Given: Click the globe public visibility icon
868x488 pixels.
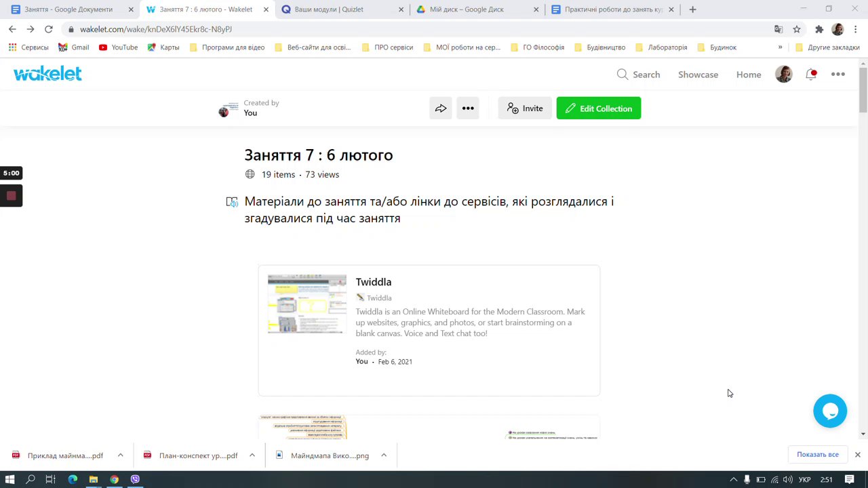Looking at the screenshot, I should (x=250, y=174).
